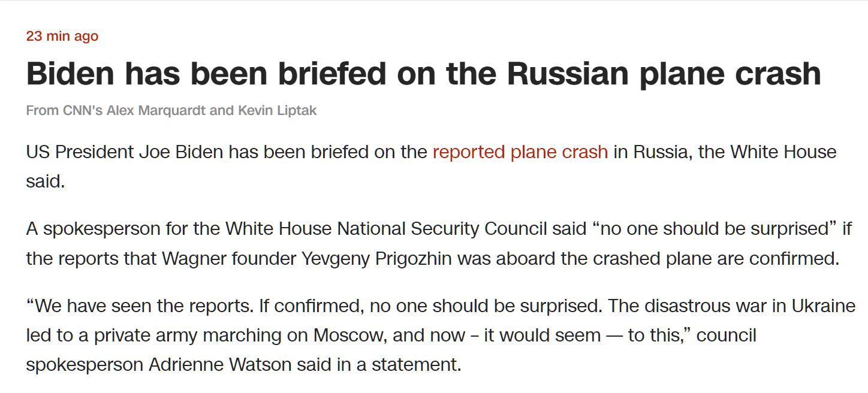Click the byline "From CNN's Alex Marquardt and Kevin Liptak"

pos(171,111)
